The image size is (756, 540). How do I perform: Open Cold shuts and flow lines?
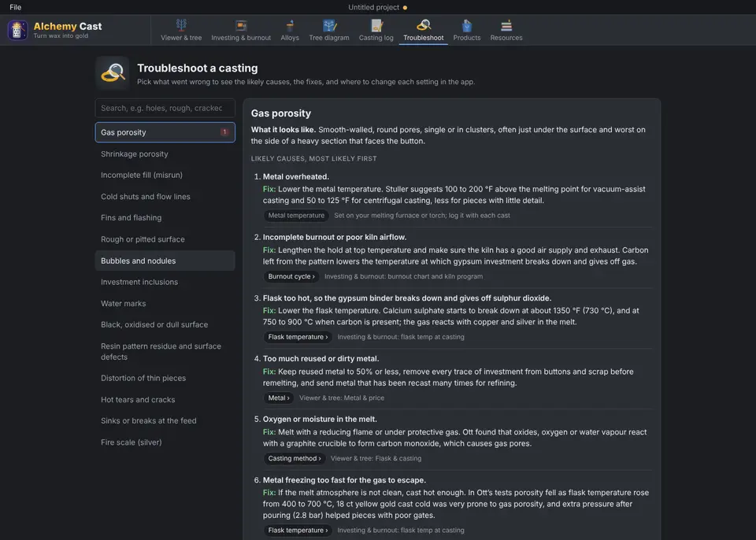[165, 196]
